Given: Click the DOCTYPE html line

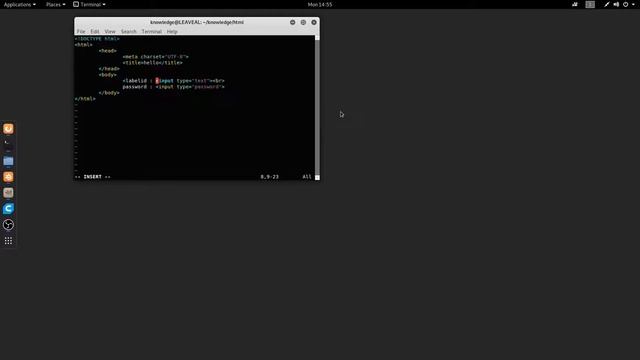Looking at the screenshot, I should coord(97,39).
